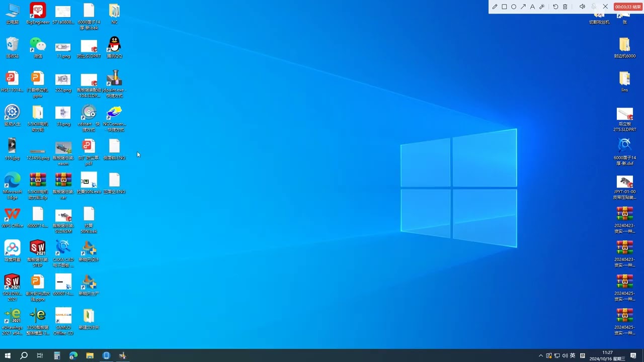This screenshot has width=644, height=362.
Task: Select the 裁板锯总装.easm file
Action: pos(63,152)
